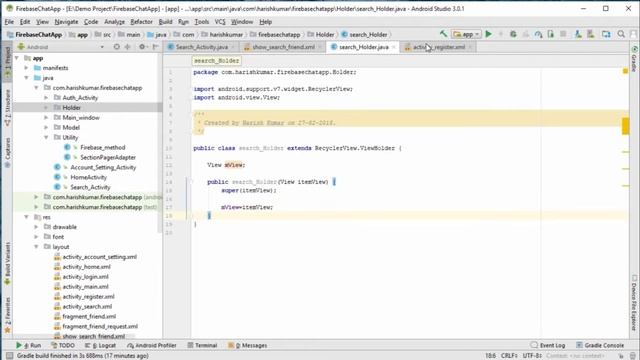Collapse the Utility package

coord(46,137)
